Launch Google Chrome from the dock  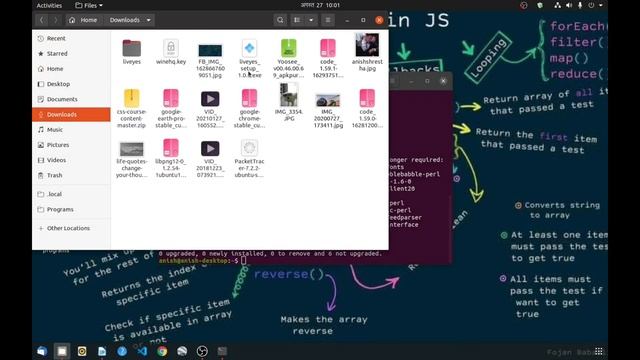tap(162, 351)
